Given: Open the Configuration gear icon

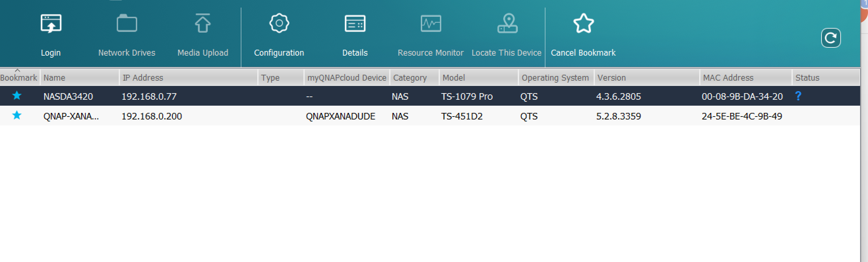Looking at the screenshot, I should [279, 24].
